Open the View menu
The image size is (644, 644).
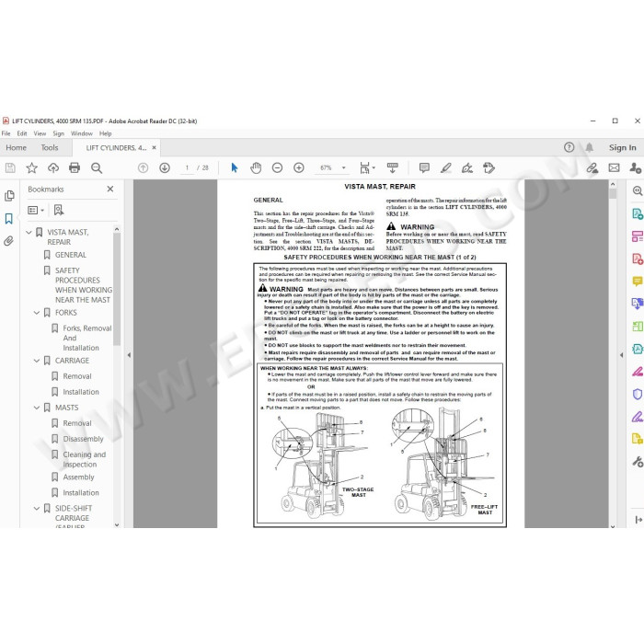tap(40, 133)
